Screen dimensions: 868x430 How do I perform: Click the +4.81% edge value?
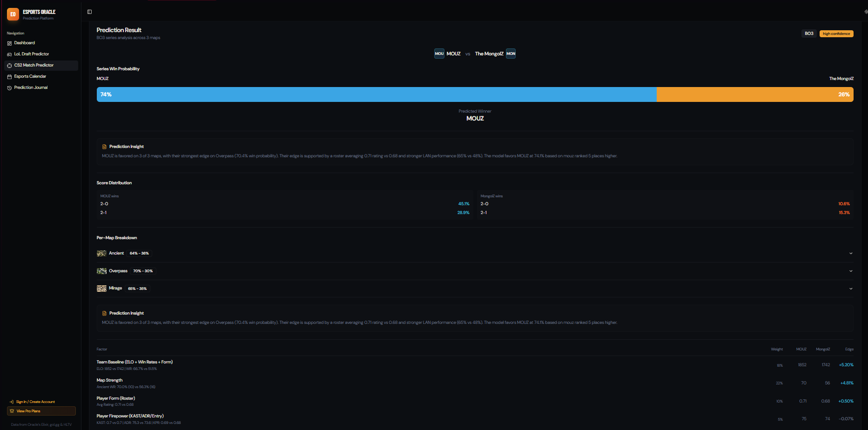pos(847,383)
